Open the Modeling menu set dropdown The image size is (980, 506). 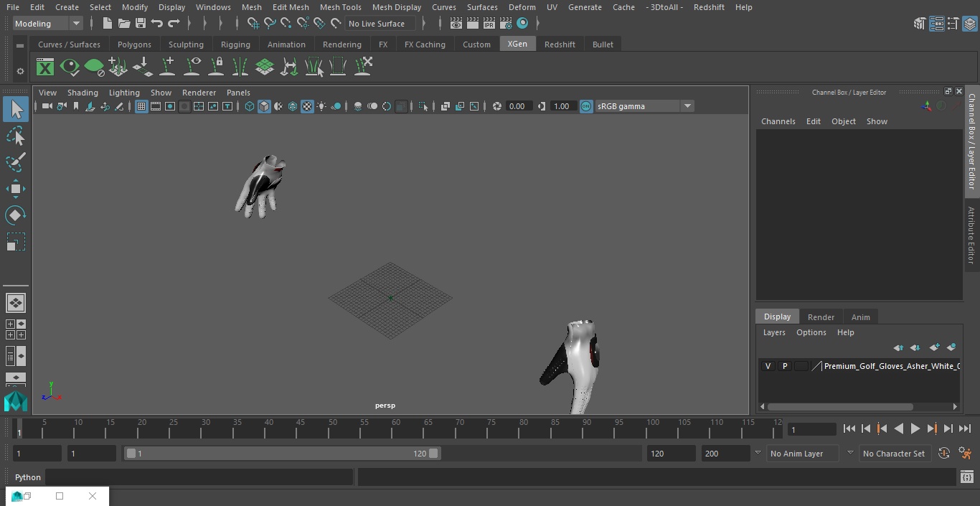coord(47,24)
